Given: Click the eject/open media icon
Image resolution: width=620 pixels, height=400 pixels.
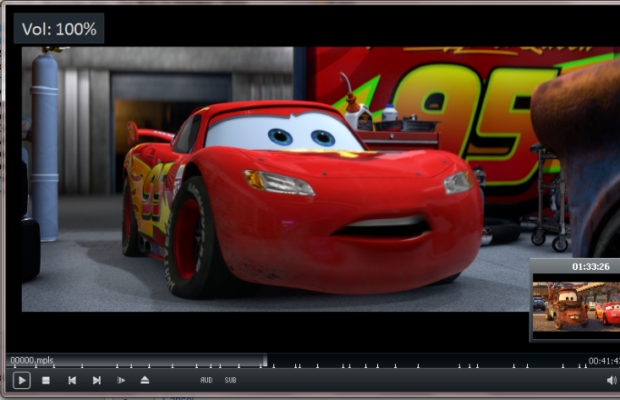Looking at the screenshot, I should pos(145,380).
